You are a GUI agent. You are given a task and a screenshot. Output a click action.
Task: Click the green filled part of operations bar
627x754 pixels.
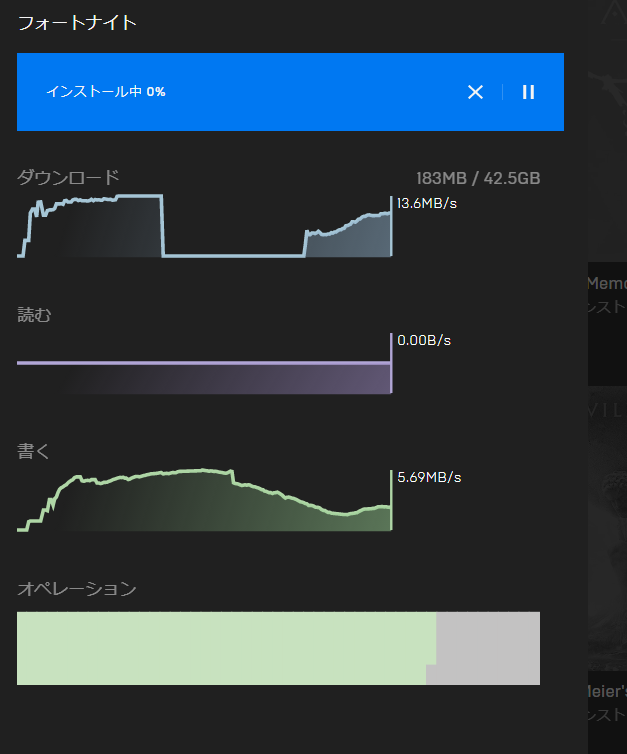226,648
